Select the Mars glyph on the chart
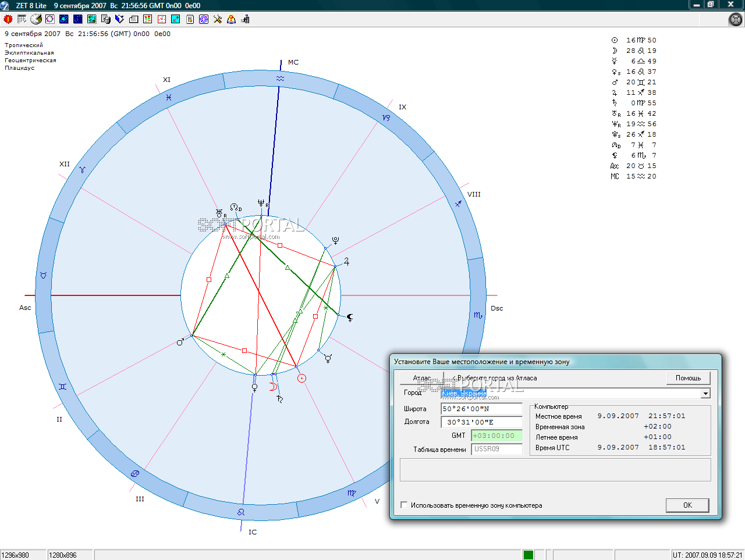This screenshot has width=745, height=560. [180, 342]
